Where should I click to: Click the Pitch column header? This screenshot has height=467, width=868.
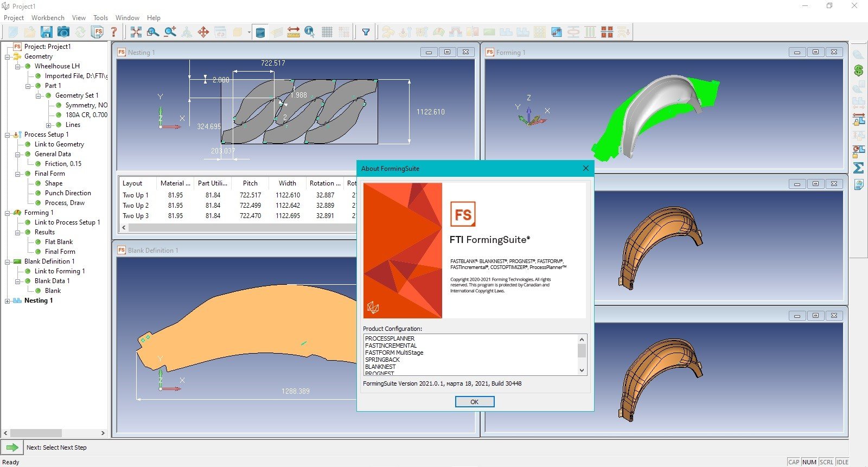[x=250, y=183]
